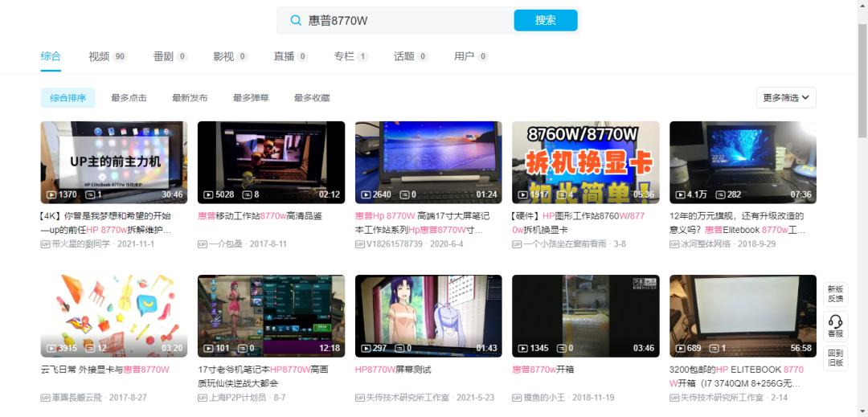
Task: Open title HP8770W屏幕测试
Action: coord(393,370)
